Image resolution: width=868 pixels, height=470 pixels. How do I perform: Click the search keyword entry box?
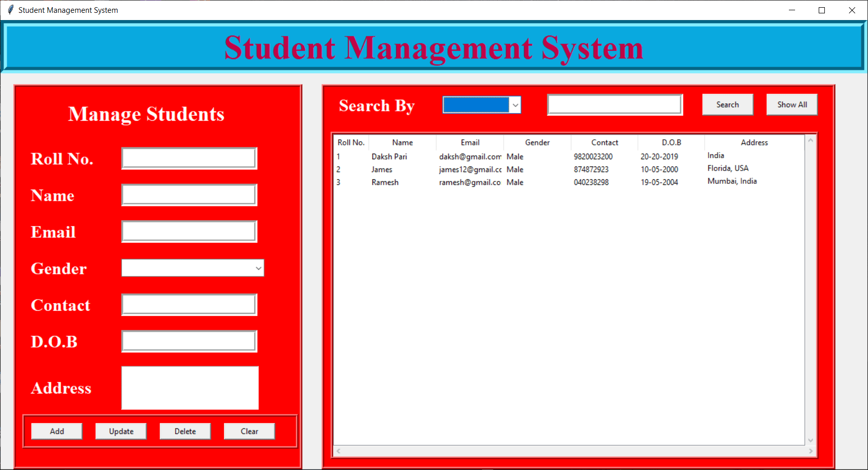(x=614, y=104)
